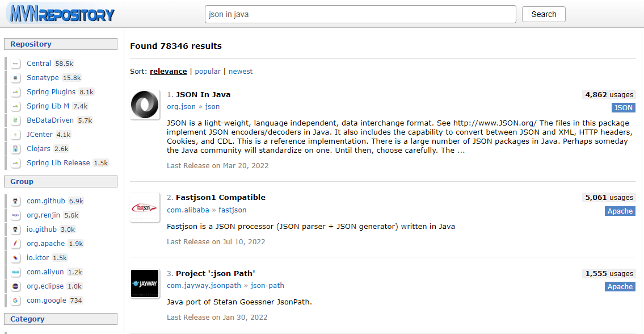Click the Group section header
Viewport: 644px width, 334px height.
pyautogui.click(x=60, y=181)
